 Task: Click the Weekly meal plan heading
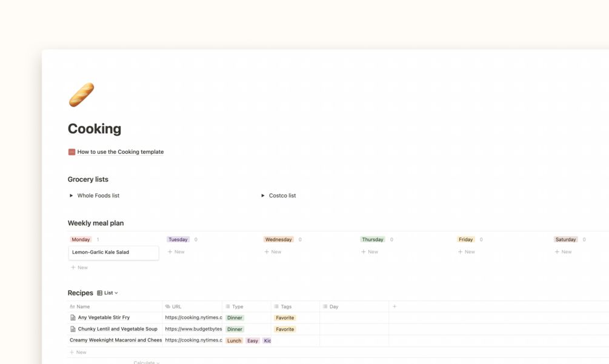96,223
